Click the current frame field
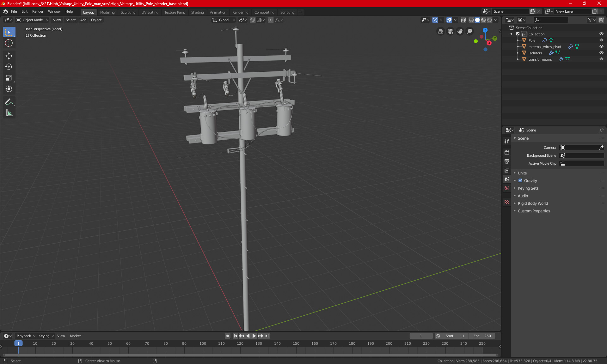 point(421,336)
